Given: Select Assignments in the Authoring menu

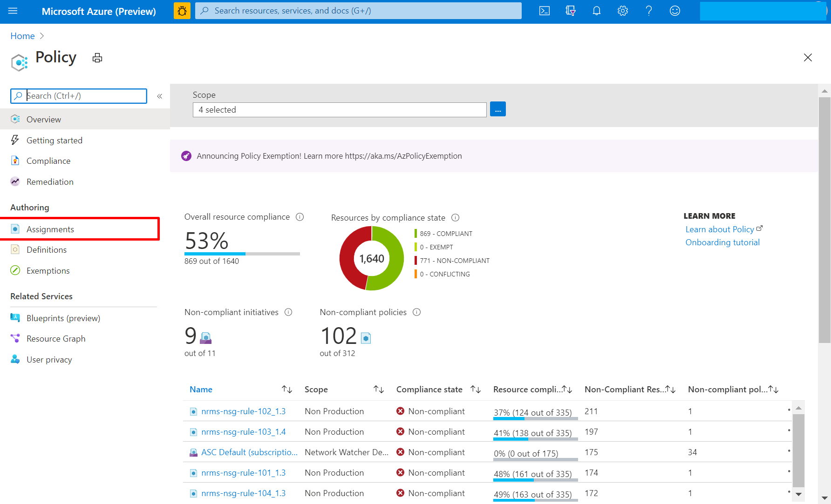Looking at the screenshot, I should [50, 229].
